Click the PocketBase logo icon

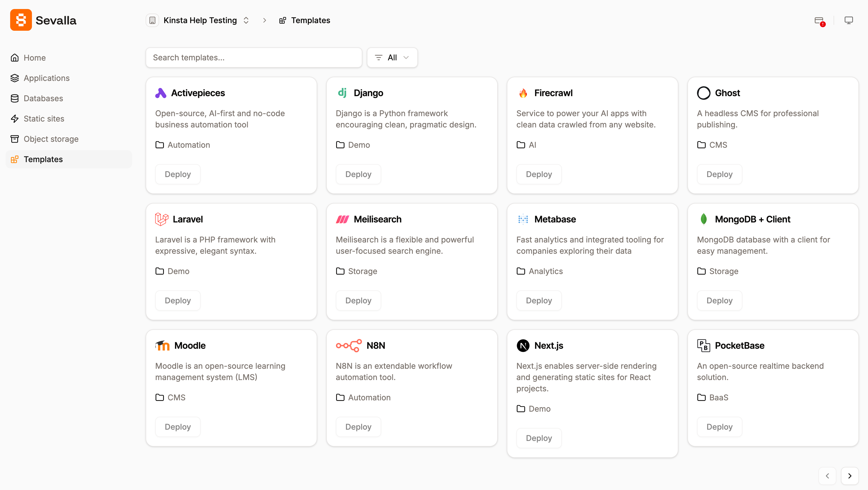click(703, 346)
